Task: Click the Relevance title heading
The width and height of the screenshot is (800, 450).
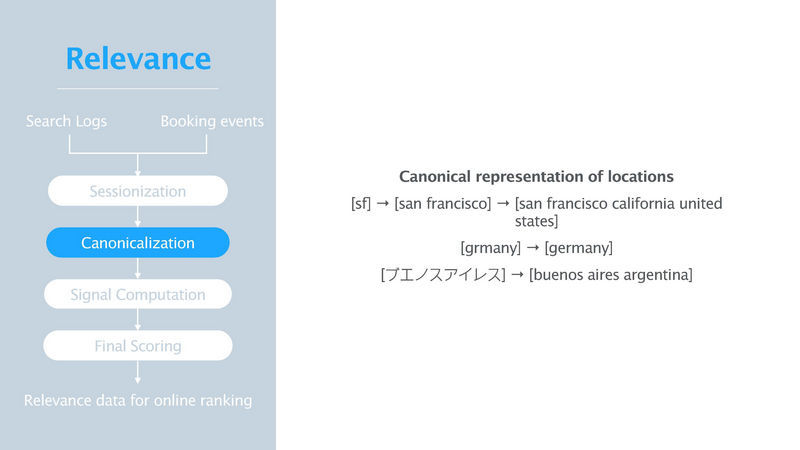Action: pos(138,58)
